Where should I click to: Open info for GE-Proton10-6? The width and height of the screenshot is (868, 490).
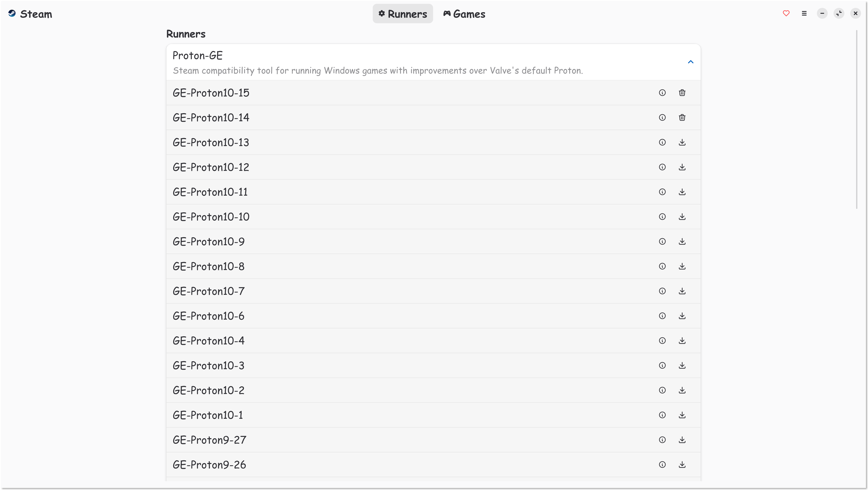(662, 316)
